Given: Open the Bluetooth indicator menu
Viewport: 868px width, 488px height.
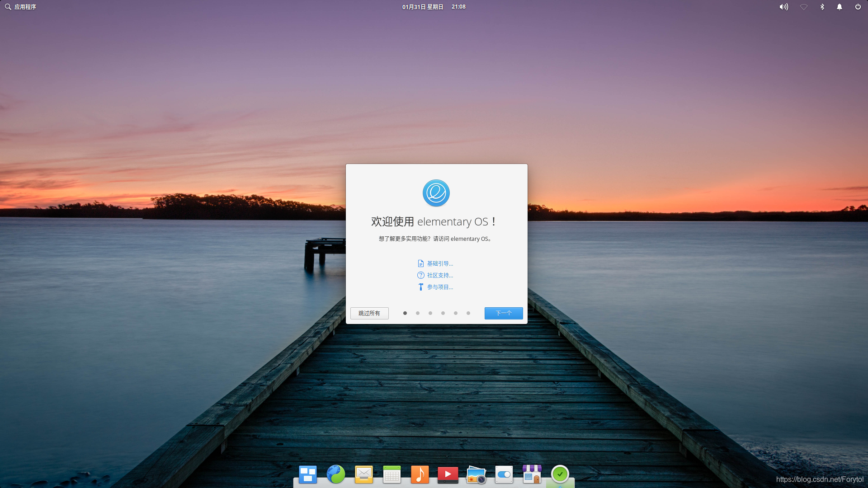Looking at the screenshot, I should point(822,7).
